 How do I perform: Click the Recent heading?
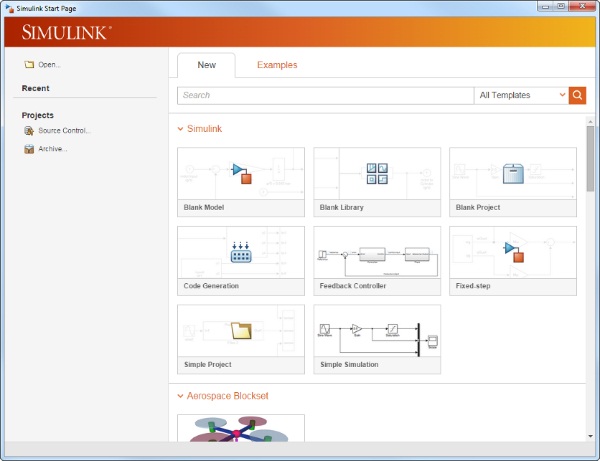coord(35,88)
